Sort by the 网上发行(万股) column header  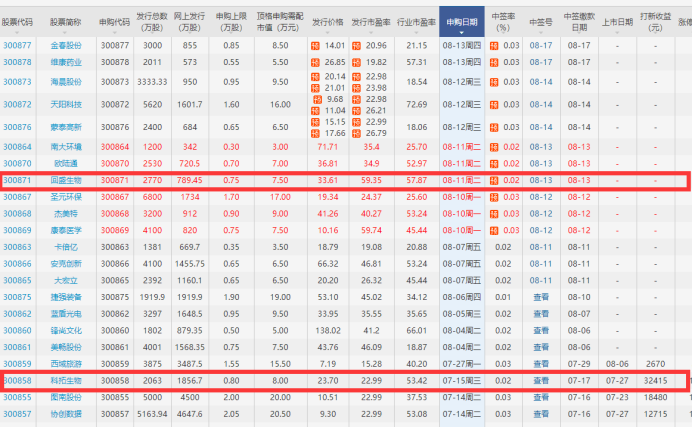189,22
